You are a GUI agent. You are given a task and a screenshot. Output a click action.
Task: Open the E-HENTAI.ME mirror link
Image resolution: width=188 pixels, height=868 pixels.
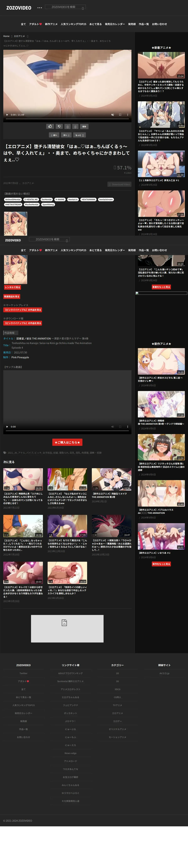[x=31, y=200]
